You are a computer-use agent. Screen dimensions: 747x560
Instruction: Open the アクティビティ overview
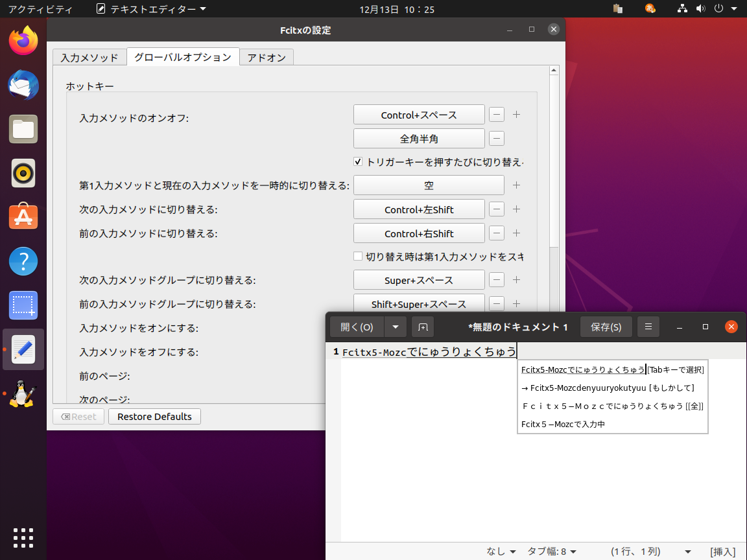tap(40, 9)
